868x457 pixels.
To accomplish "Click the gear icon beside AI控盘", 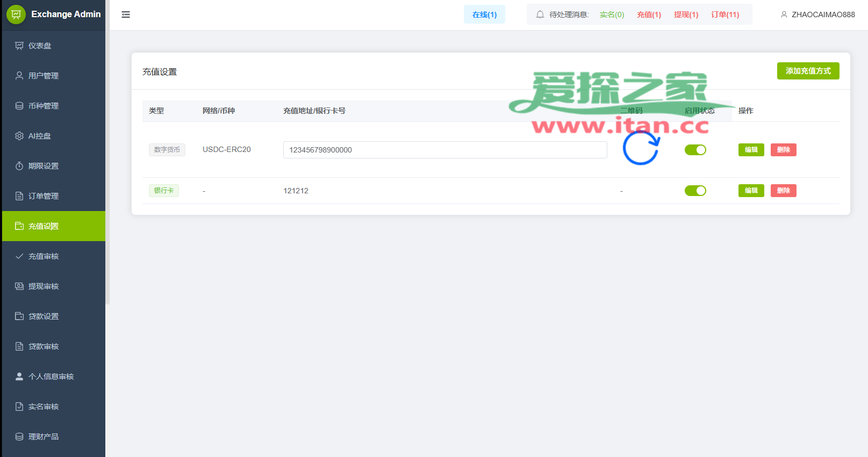I will (x=19, y=136).
